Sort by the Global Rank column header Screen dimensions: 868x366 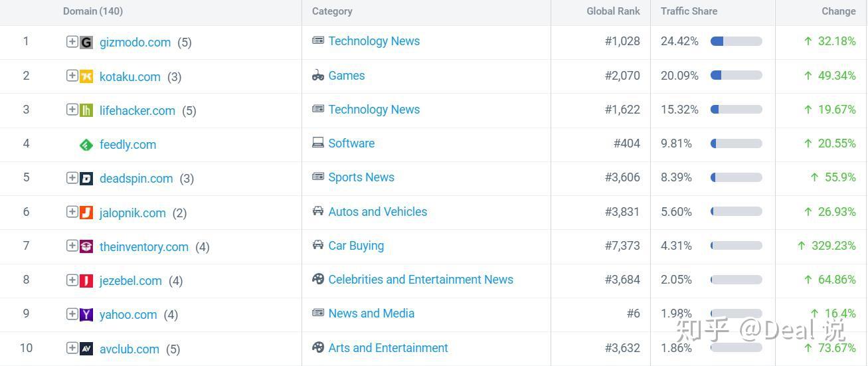coord(613,11)
